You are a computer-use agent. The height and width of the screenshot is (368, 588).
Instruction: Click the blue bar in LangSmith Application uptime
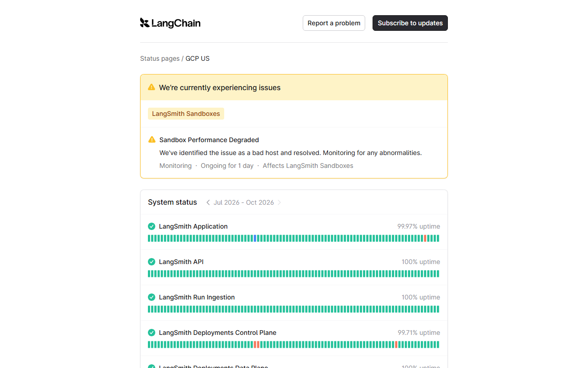(x=255, y=238)
